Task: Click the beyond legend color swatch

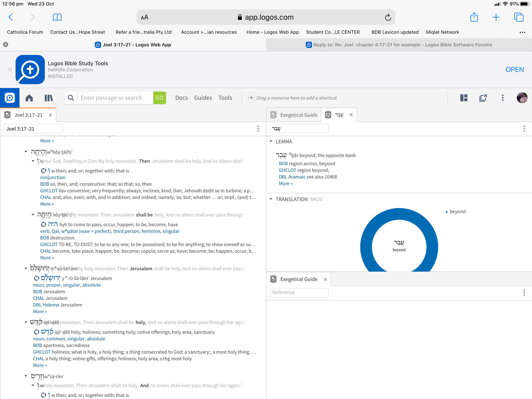Action: (x=447, y=212)
